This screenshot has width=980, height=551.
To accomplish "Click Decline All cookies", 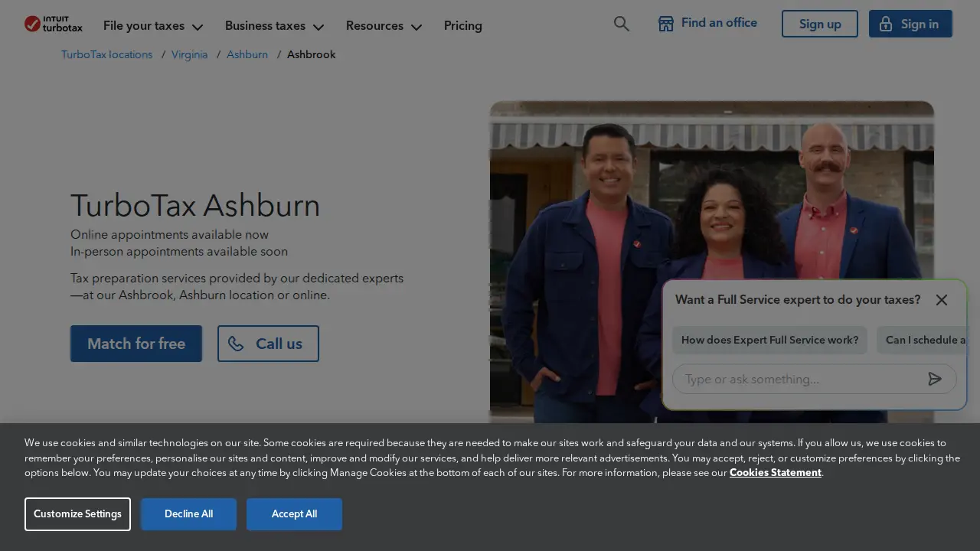I will point(188,514).
